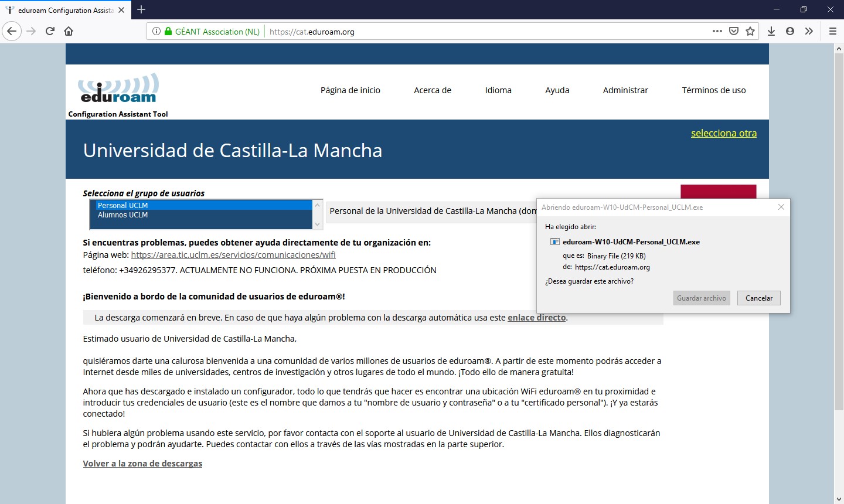Save page to Pocket icon
Screen dimensions: 844x504
[x=734, y=31]
